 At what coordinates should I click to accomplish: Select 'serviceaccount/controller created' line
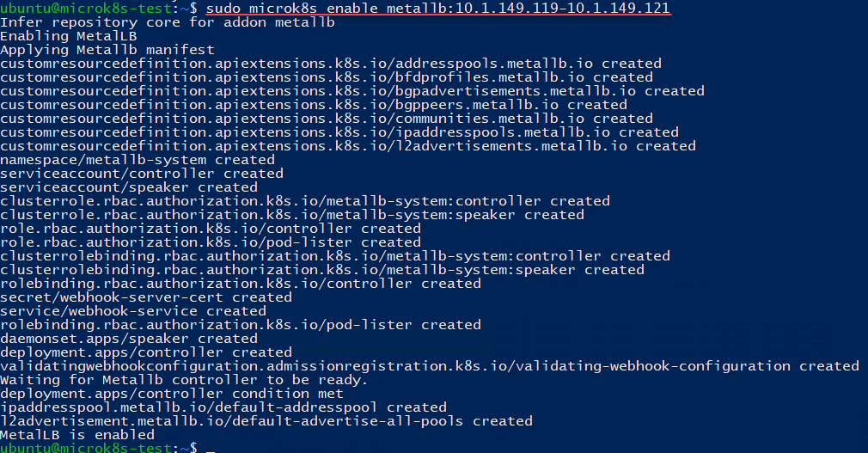click(142, 174)
